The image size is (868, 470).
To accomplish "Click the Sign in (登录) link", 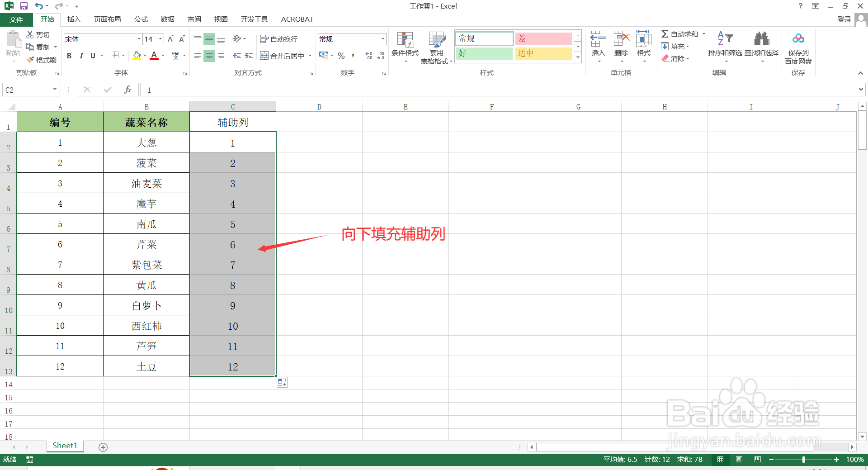I will point(844,19).
